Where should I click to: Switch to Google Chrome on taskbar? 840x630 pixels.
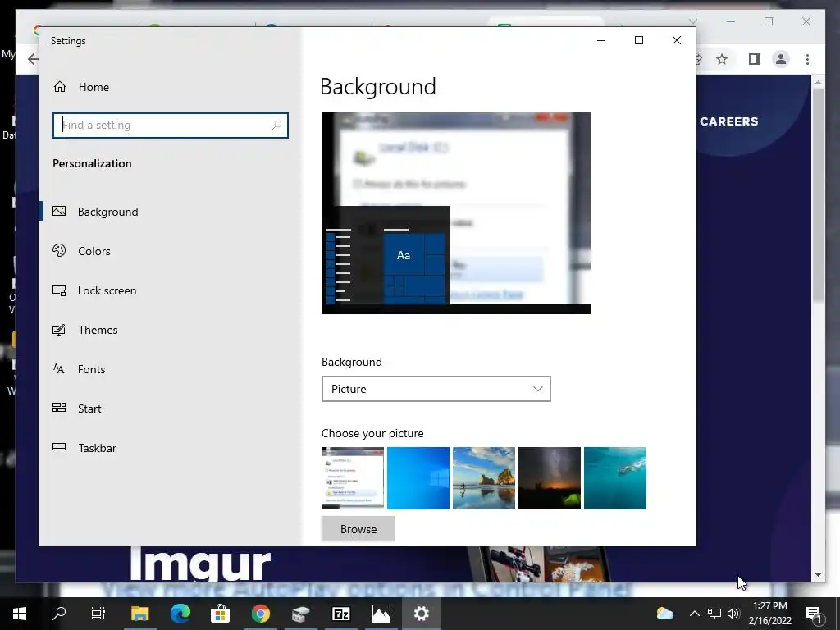click(260, 614)
